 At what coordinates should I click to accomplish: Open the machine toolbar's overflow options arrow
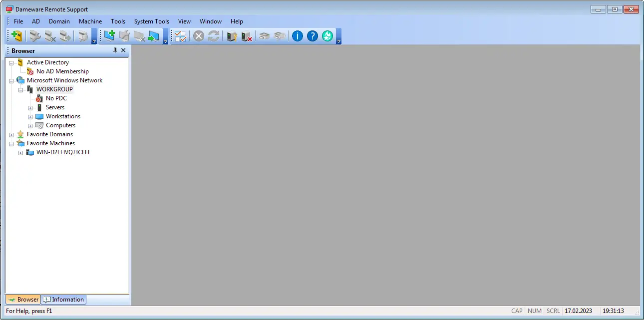click(166, 36)
